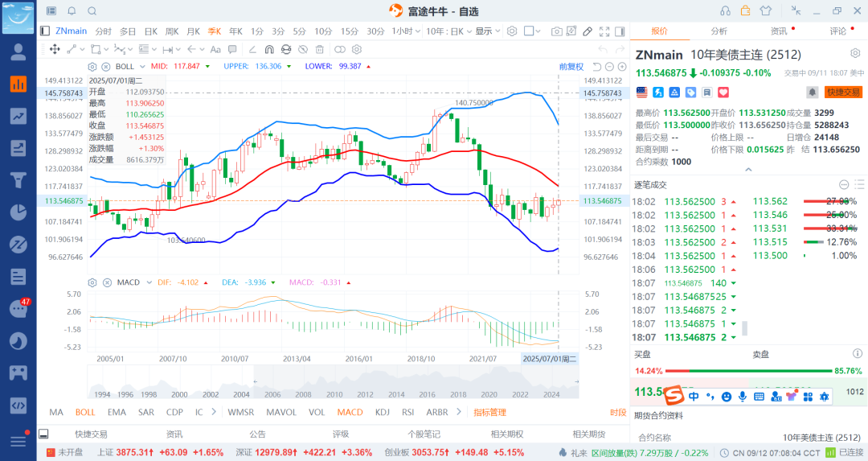868x461 pixels.
Task: Toggle the EMA indicator at bottom
Action: point(117,412)
